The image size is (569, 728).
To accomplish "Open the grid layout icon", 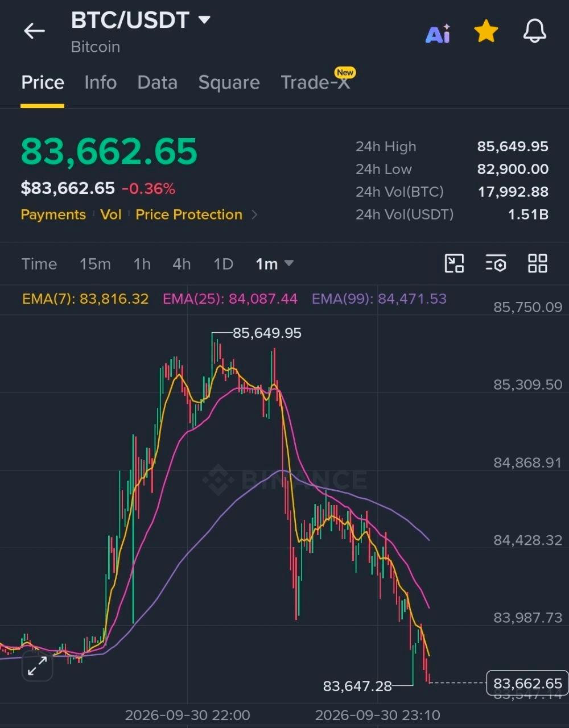I will pyautogui.click(x=537, y=263).
